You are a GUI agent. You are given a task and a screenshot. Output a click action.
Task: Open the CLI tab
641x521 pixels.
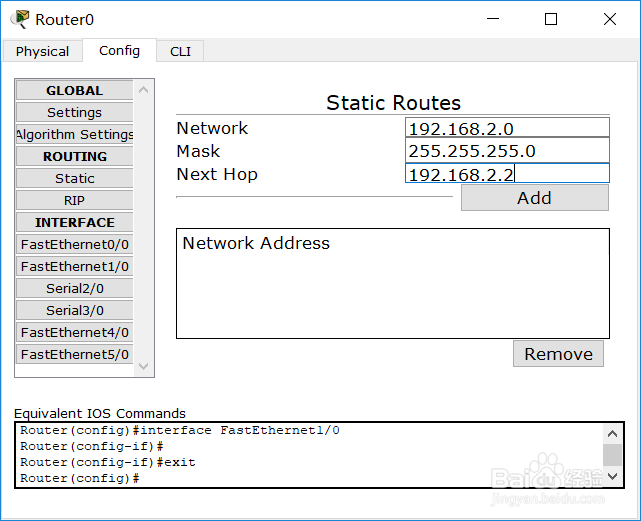[x=180, y=52]
